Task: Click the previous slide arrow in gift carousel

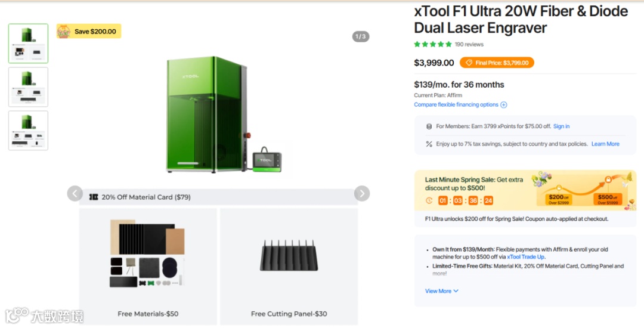Action: click(75, 193)
